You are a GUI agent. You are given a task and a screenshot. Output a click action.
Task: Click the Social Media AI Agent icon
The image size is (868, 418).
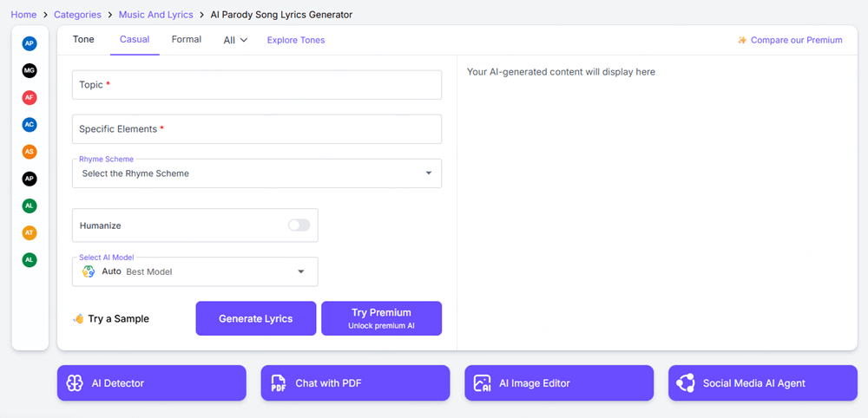click(x=686, y=383)
